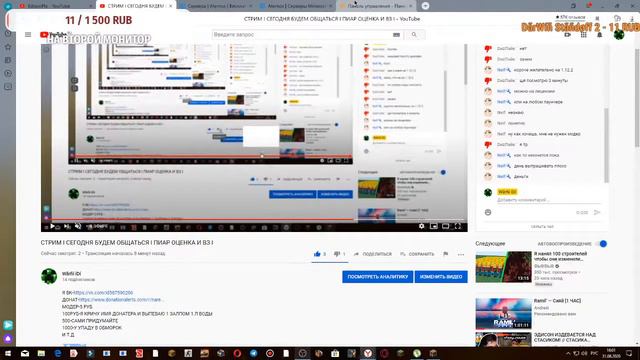
Task: Open Mail from the taskbar
Action: click(25, 353)
